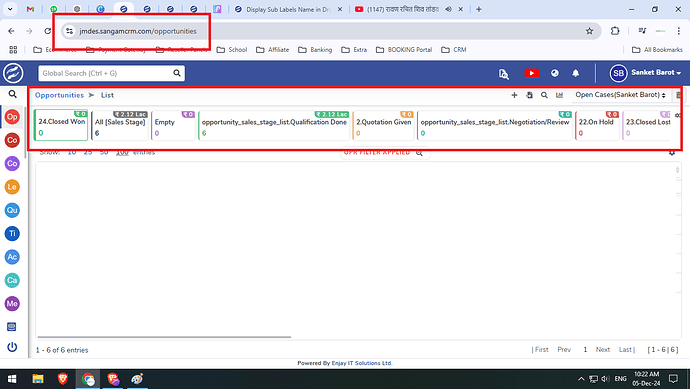Open the 'Ti' sidebar module
The image size is (690, 389).
point(12,234)
